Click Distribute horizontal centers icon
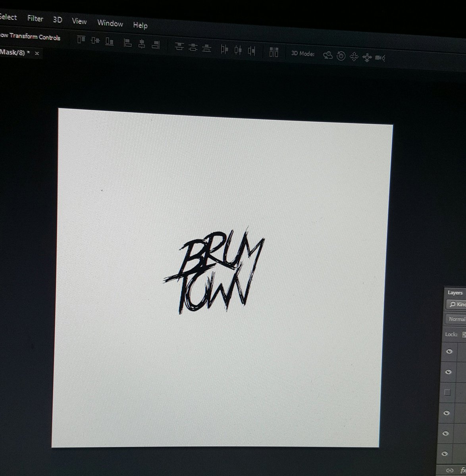This screenshot has width=466, height=476. point(238,50)
